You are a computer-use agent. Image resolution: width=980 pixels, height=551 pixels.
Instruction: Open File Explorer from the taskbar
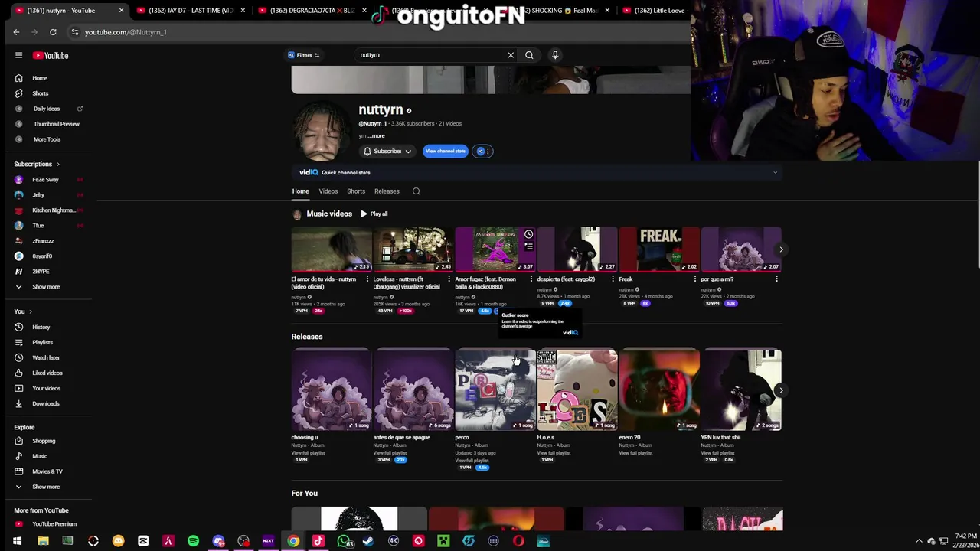(x=43, y=541)
